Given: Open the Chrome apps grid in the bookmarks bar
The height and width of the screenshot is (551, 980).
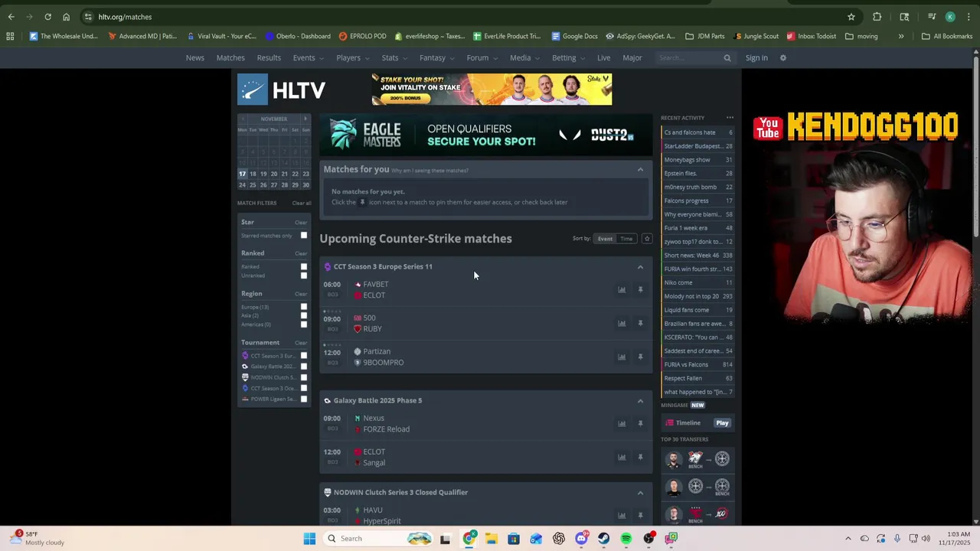Looking at the screenshot, I should [x=10, y=36].
